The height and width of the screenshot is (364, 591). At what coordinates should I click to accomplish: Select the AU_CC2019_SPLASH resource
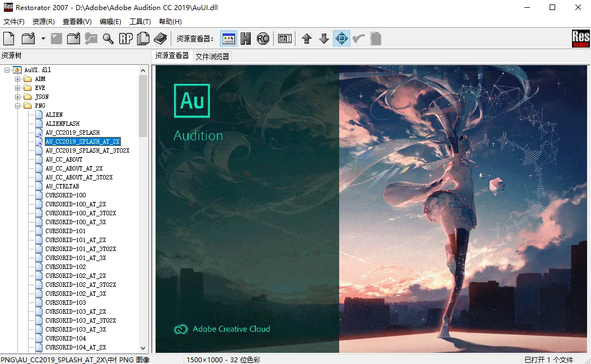(72, 133)
